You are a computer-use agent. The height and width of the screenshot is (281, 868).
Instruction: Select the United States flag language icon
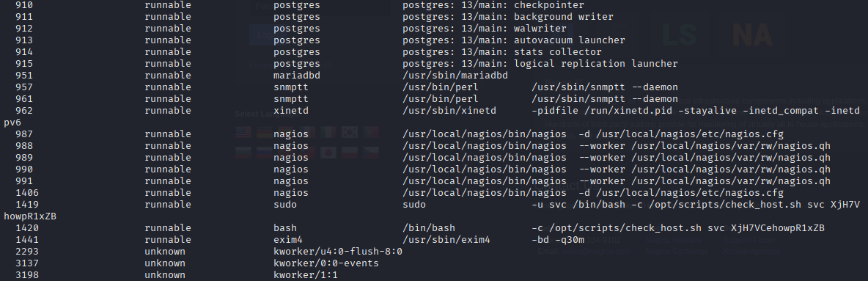click(x=243, y=132)
